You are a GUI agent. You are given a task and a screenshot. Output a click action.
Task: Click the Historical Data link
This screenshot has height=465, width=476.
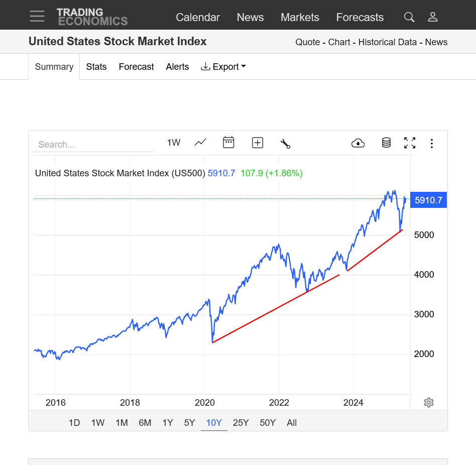click(388, 42)
